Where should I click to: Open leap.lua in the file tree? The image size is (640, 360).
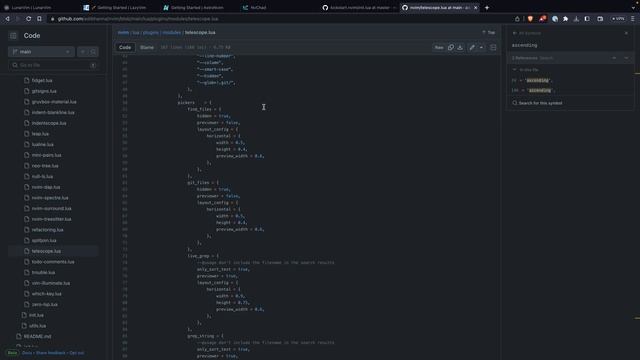[x=40, y=134]
